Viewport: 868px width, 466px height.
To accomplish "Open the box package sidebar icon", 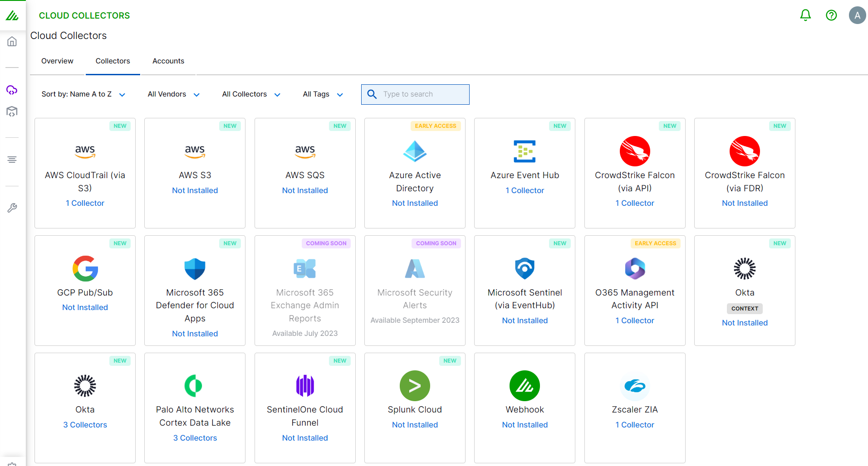I will pos(12,111).
